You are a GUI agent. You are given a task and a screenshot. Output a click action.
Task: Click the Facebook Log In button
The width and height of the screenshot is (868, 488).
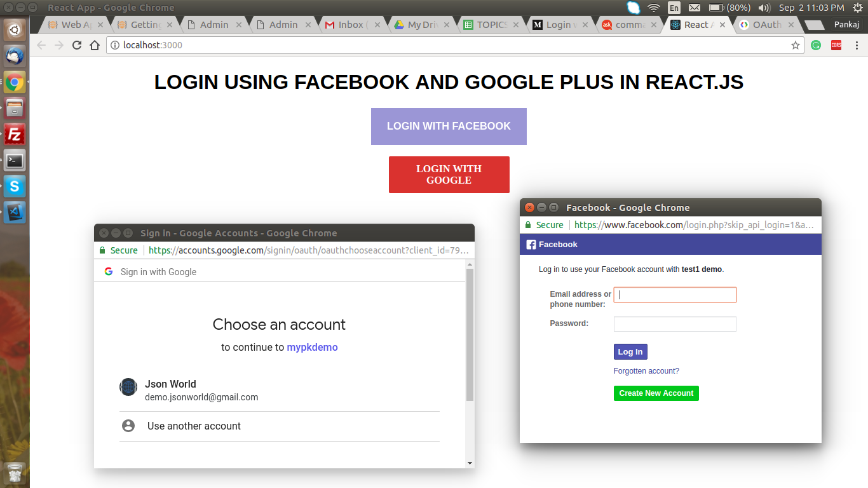[630, 352]
